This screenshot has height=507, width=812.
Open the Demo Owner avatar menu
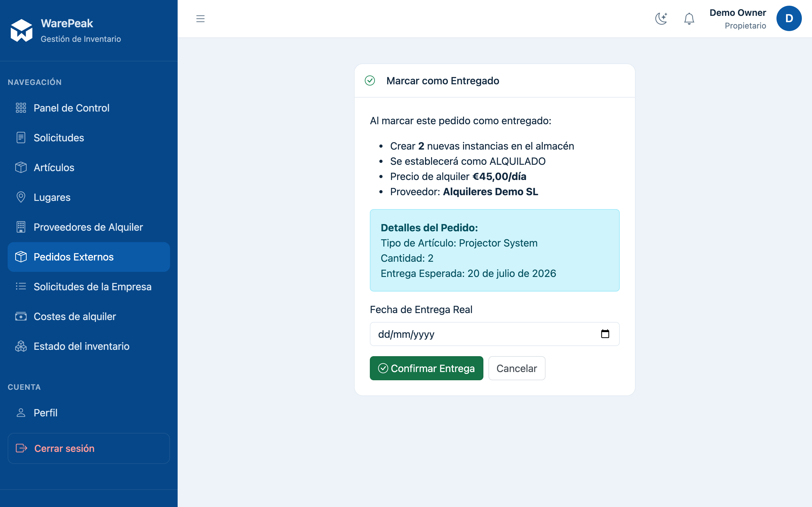[789, 18]
